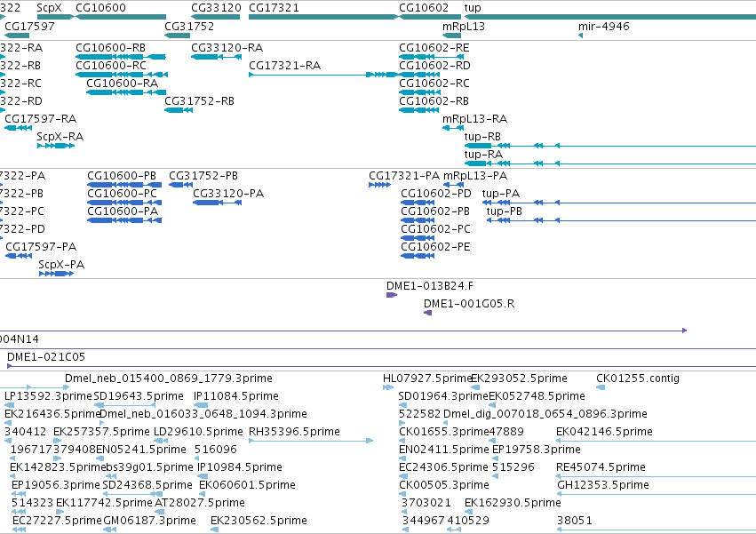Click the ScpX gene label
The height and width of the screenshot is (534, 756).
click(49, 8)
